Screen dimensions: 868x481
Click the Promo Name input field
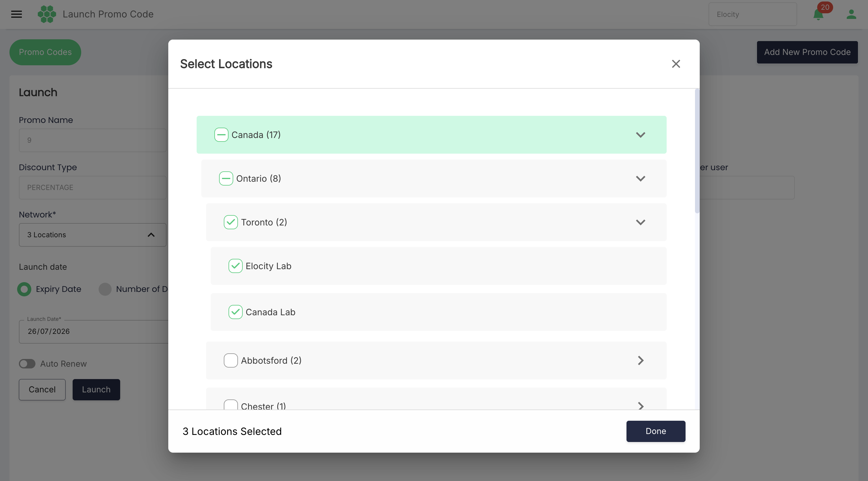[93, 140]
